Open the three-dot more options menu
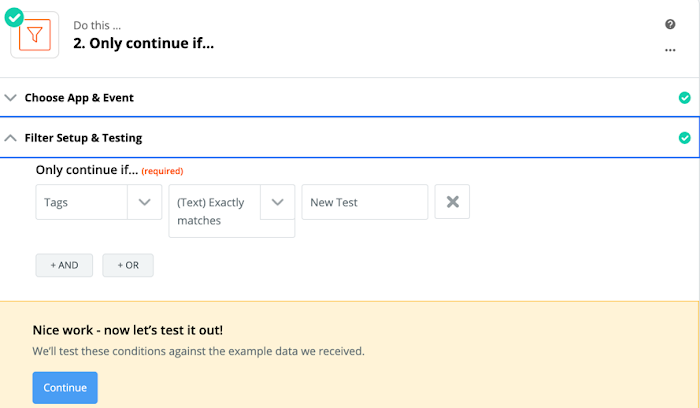This screenshot has width=700, height=408. (x=670, y=50)
